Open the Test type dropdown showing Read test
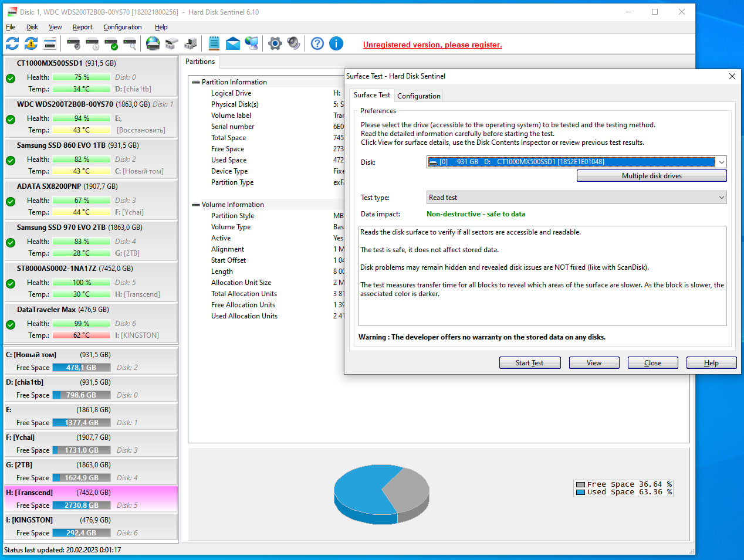The height and width of the screenshot is (560, 744). tap(576, 198)
